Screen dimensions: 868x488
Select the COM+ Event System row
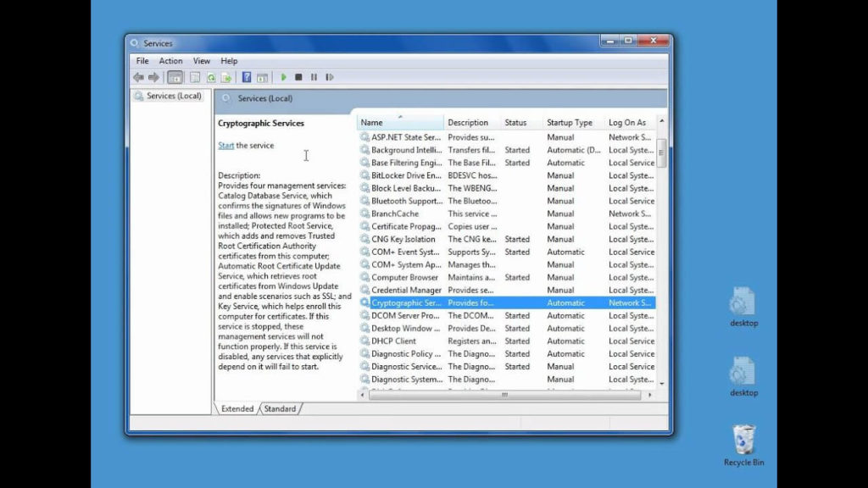pos(507,252)
